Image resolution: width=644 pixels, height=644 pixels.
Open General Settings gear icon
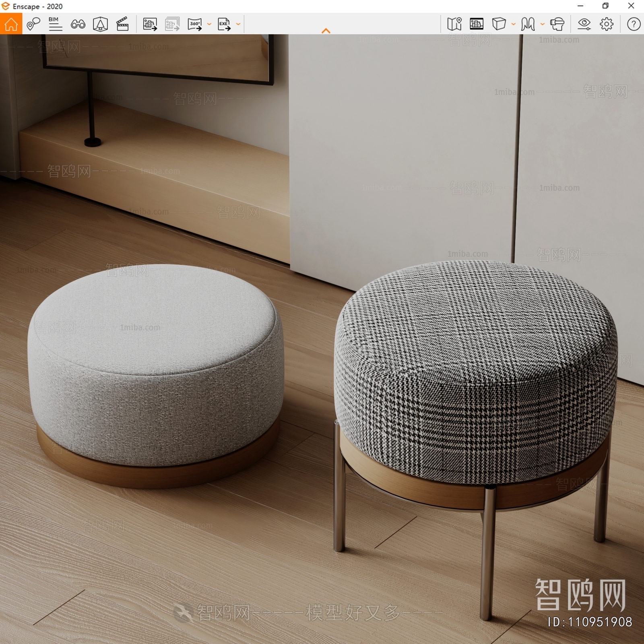click(x=607, y=24)
